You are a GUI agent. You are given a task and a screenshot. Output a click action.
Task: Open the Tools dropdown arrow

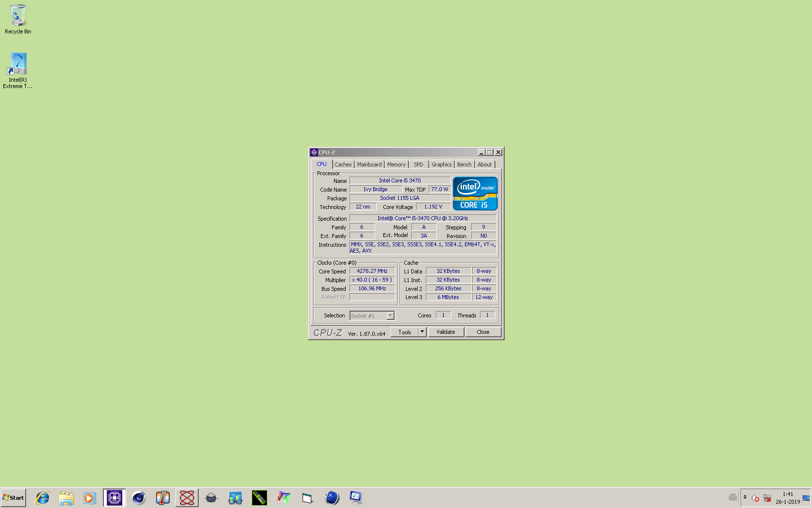pos(422,332)
